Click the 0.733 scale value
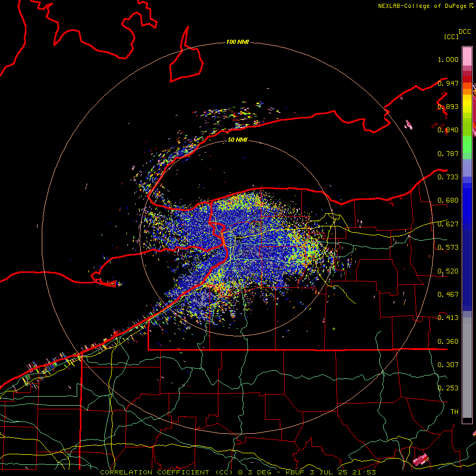 pos(448,177)
